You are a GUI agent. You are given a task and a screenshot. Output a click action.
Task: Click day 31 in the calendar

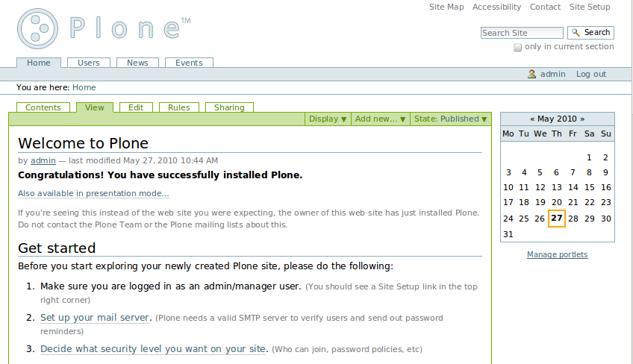pyautogui.click(x=508, y=234)
